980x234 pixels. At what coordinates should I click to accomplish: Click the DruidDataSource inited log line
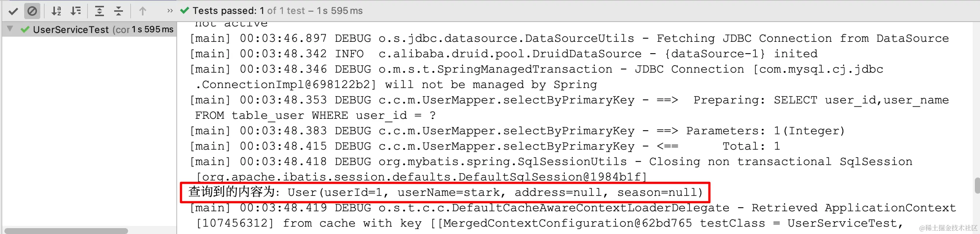point(503,54)
